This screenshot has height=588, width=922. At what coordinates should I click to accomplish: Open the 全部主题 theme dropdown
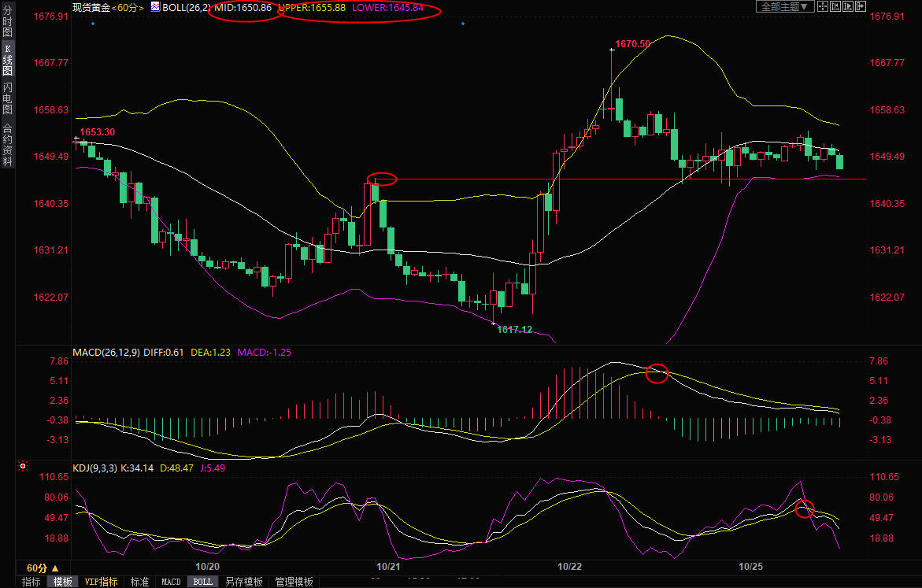[783, 6]
